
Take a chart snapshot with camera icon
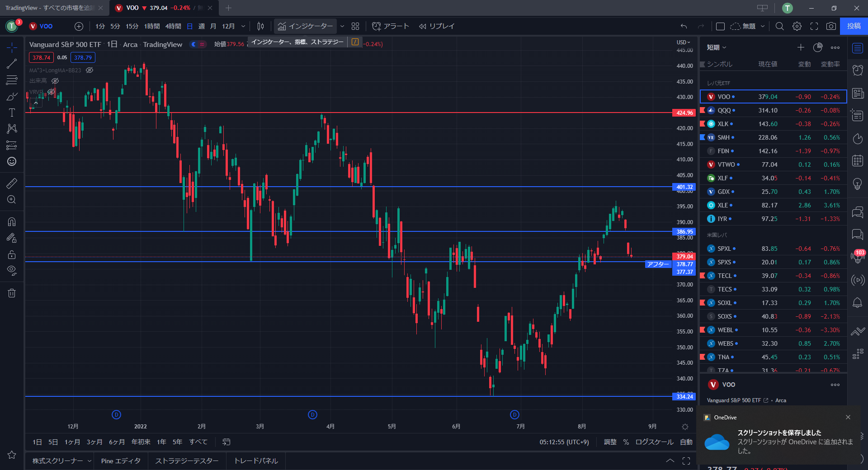pyautogui.click(x=831, y=26)
